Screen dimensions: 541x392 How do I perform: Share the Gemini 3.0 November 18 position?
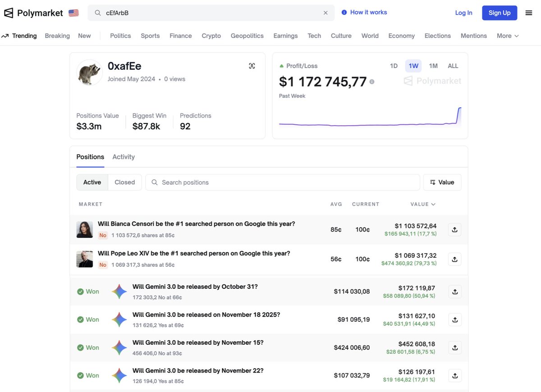point(454,320)
